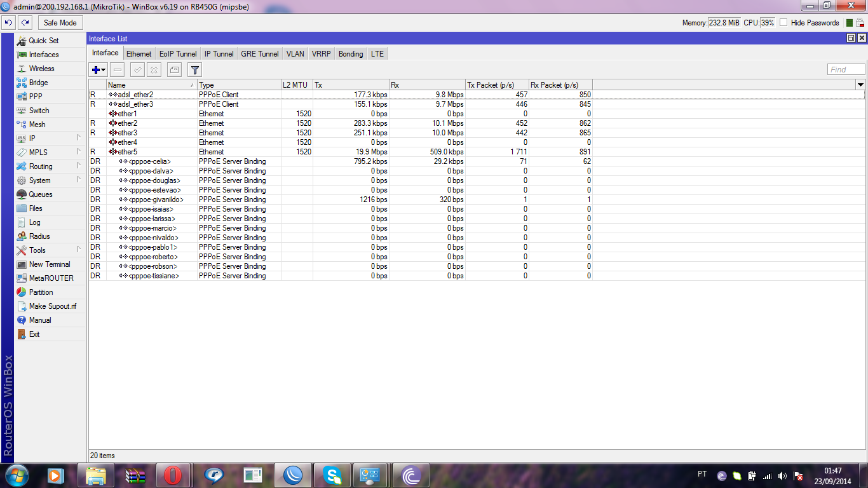Select the ether1 interface row
The width and height of the screenshot is (868, 488).
point(477,114)
